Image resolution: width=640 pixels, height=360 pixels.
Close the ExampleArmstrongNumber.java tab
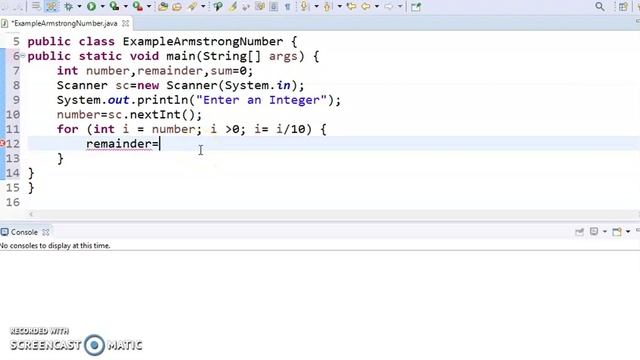tap(126, 24)
